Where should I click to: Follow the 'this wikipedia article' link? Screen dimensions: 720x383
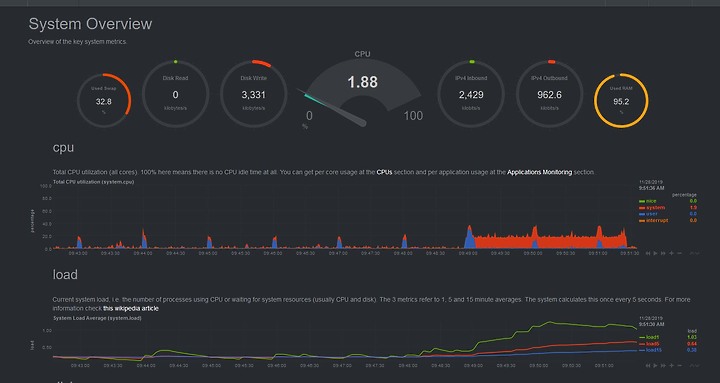click(x=131, y=308)
